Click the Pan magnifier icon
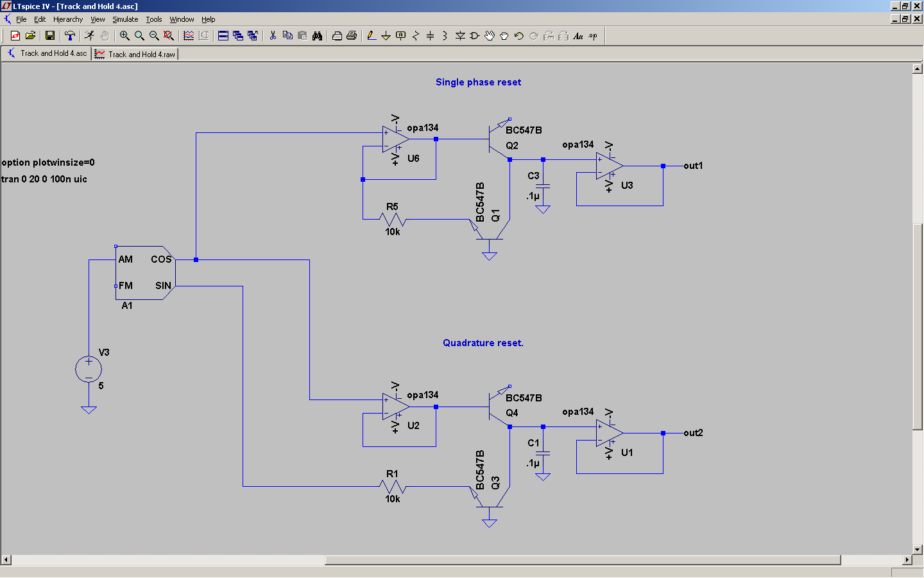This screenshot has height=578, width=924. [x=139, y=36]
